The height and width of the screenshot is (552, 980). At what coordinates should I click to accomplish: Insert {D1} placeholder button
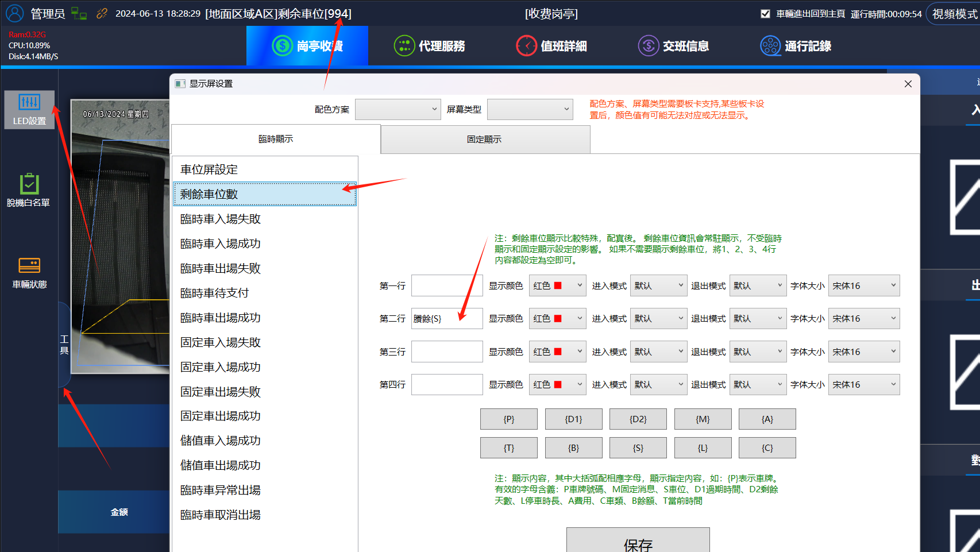[573, 419]
